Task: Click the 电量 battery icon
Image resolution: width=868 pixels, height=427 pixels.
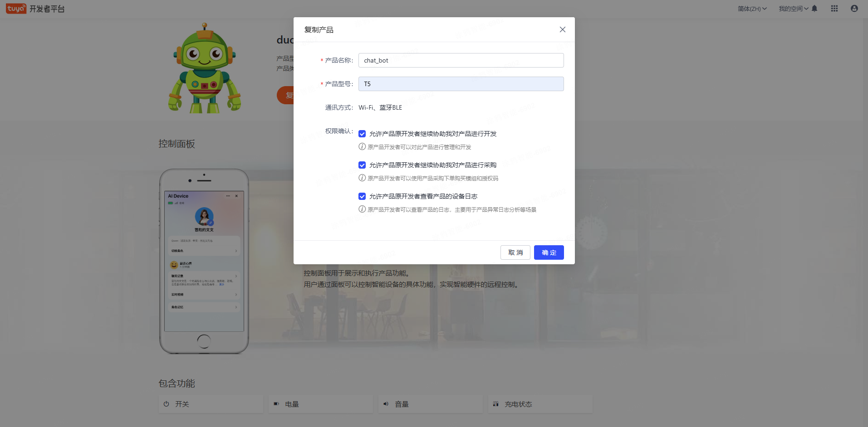Action: (x=276, y=404)
